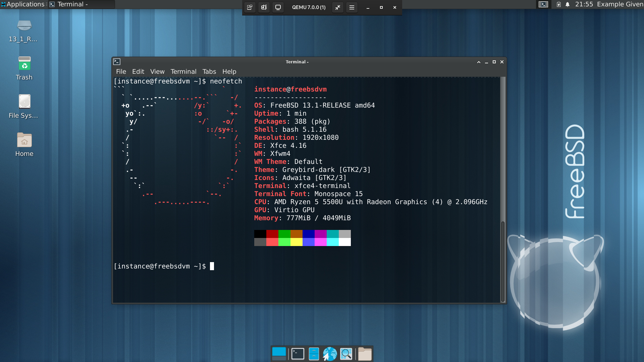Viewport: 644px width, 362px height.
Task: Click the Resolution: 1920x1080 line
Action: (296, 138)
